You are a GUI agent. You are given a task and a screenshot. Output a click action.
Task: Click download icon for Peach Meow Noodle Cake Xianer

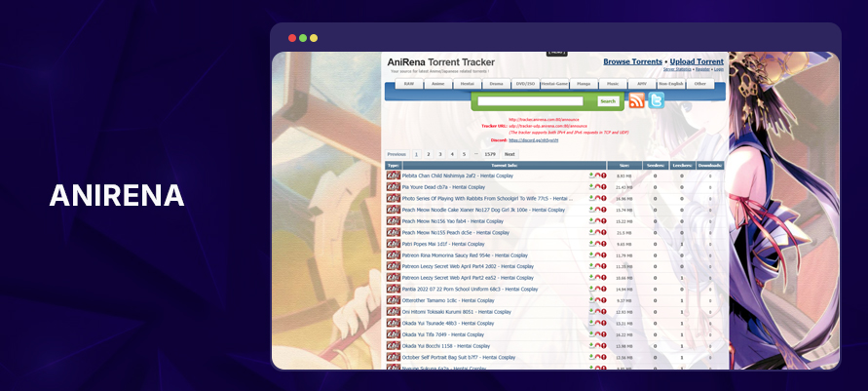pyautogui.click(x=591, y=210)
